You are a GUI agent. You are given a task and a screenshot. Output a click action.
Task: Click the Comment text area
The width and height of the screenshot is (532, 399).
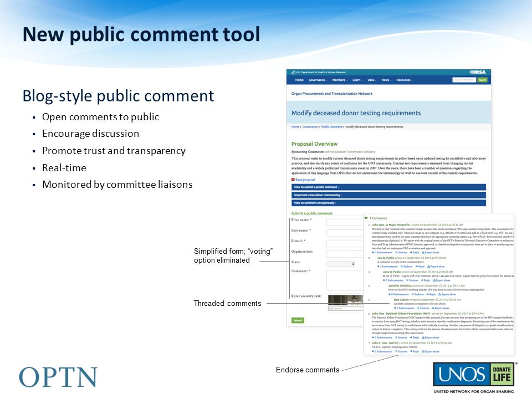click(x=345, y=280)
